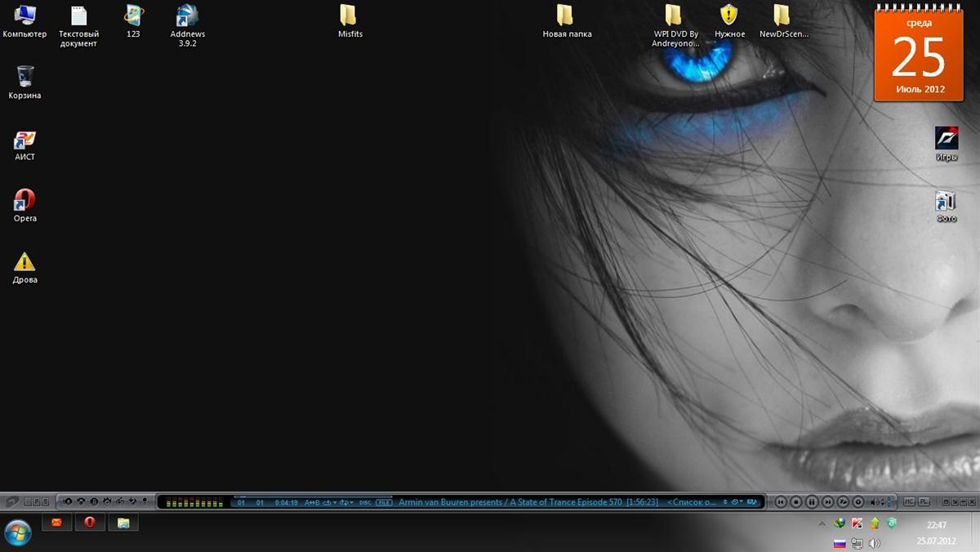Pause playback in the player bar

(x=812, y=502)
